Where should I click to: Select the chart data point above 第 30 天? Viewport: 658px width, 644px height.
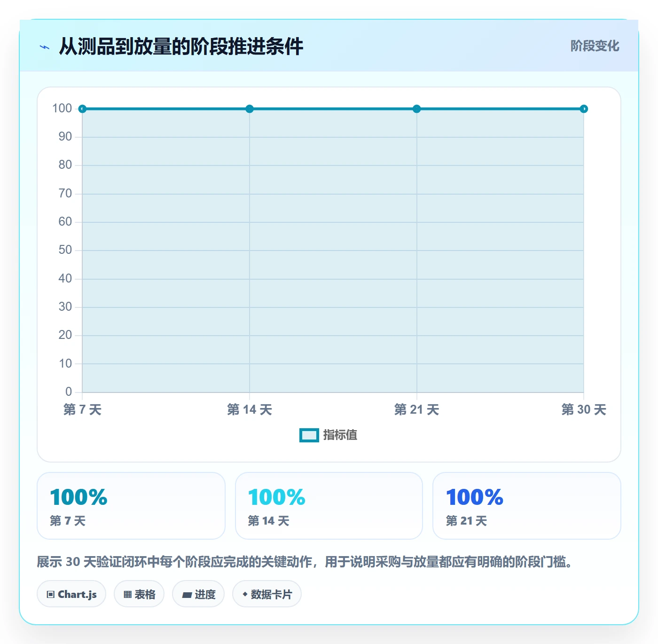click(x=584, y=109)
